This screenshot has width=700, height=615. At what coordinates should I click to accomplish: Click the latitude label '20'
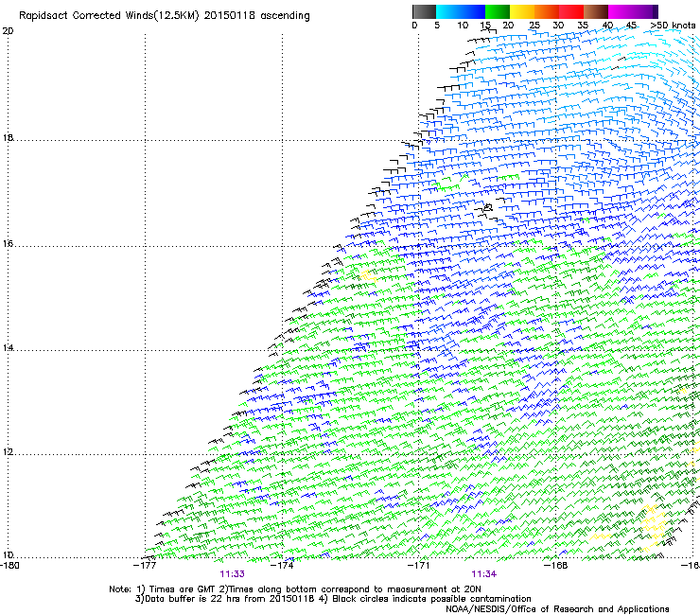8,31
